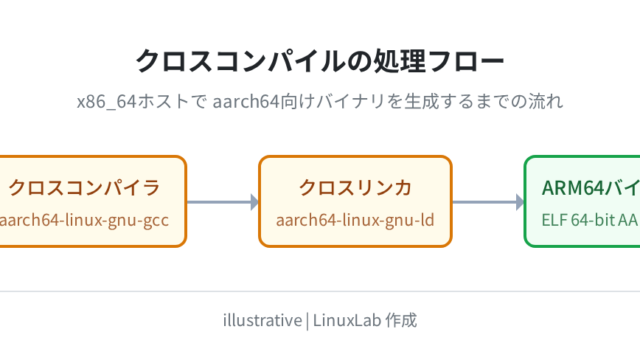Viewport: 640px width, 360px height.
Task: Click the vertical bar separator in footer
Action: pyautogui.click(x=308, y=321)
